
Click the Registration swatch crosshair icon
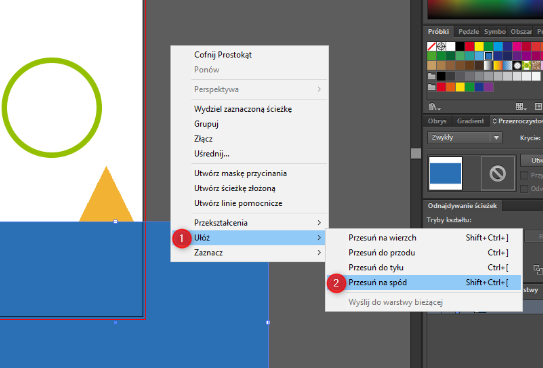point(441,46)
